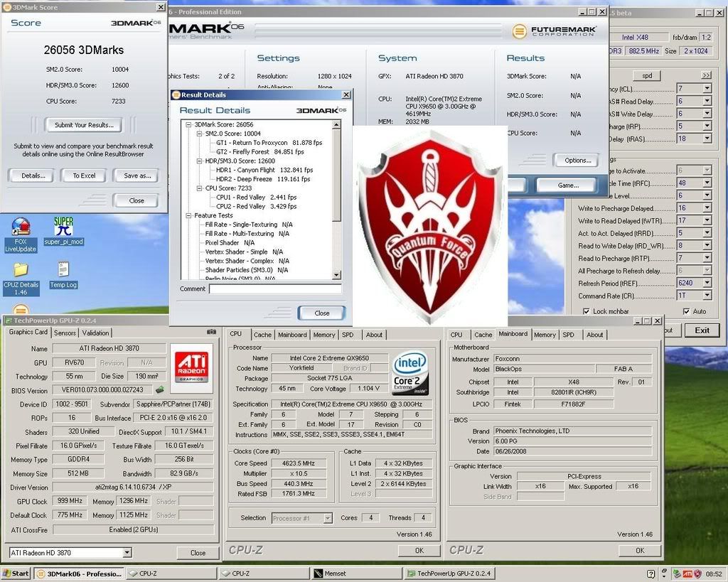Click Result Details scrollbar thumb
This screenshot has height=582, width=728.
337,176
